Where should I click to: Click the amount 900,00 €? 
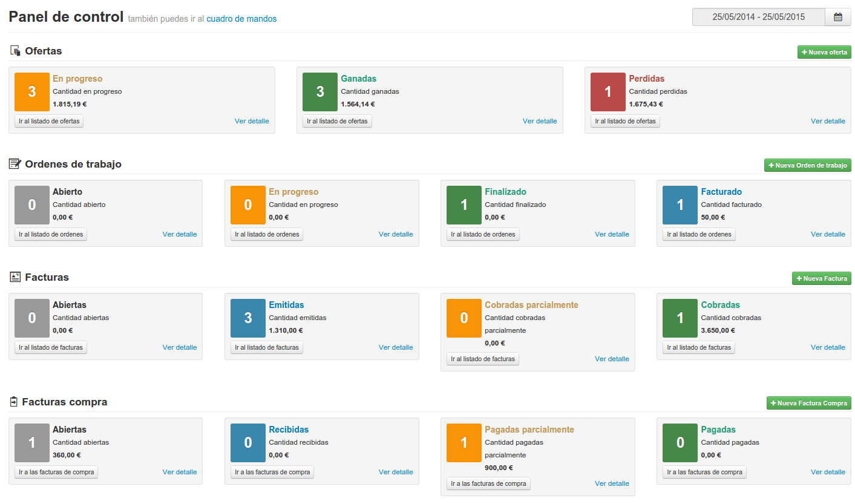(x=499, y=468)
